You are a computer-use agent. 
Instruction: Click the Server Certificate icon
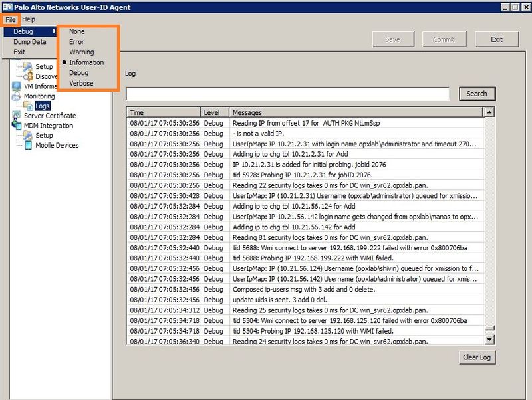pos(17,116)
